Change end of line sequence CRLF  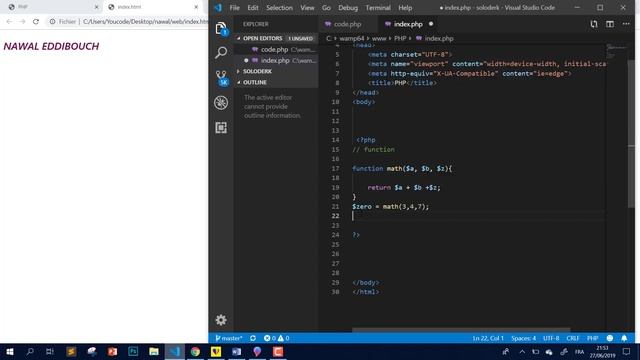click(573, 338)
